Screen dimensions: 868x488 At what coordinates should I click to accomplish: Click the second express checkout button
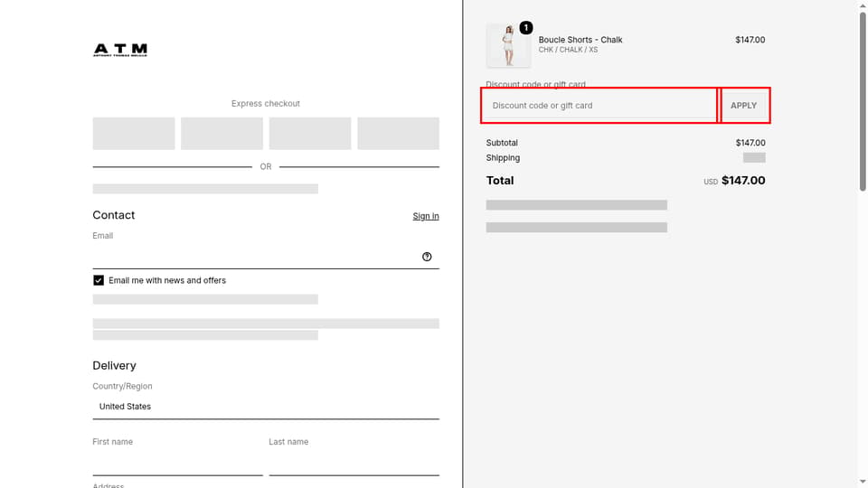pyautogui.click(x=222, y=134)
